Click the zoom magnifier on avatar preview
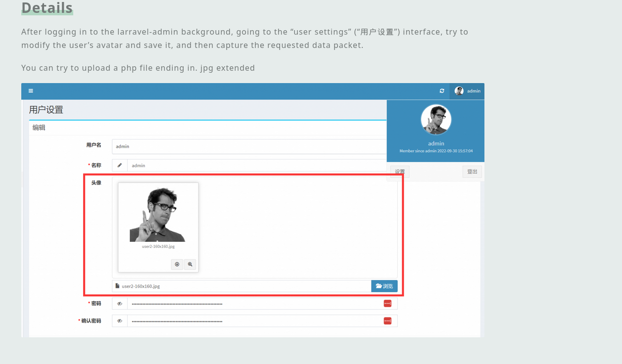Screen dimensions: 622x364 click(x=190, y=265)
